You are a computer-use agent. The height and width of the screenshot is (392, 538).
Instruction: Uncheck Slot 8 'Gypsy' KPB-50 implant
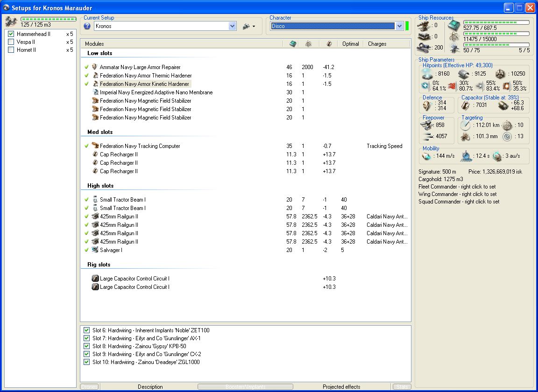87,346
